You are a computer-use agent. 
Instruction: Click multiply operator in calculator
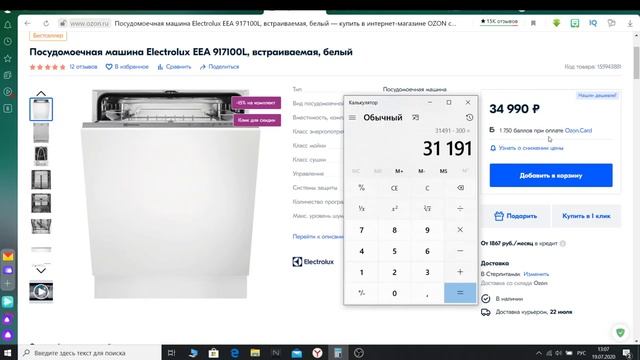point(460,230)
